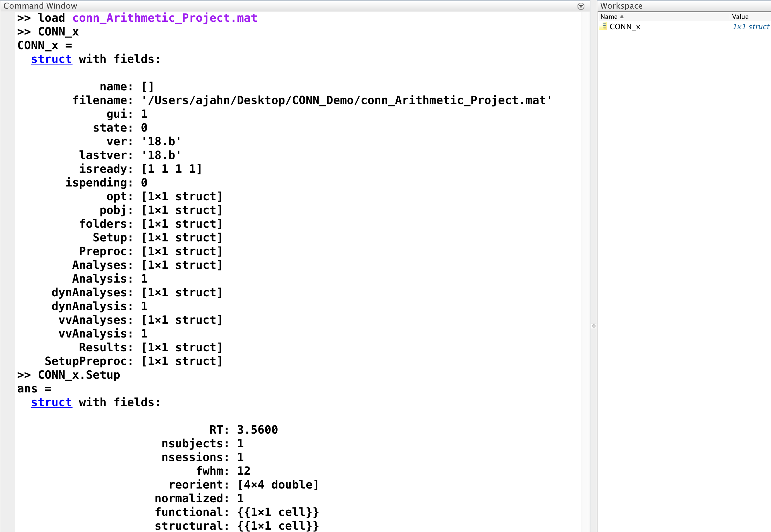771x532 pixels.
Task: Sort Workspace by the Name column header
Action: pos(609,17)
